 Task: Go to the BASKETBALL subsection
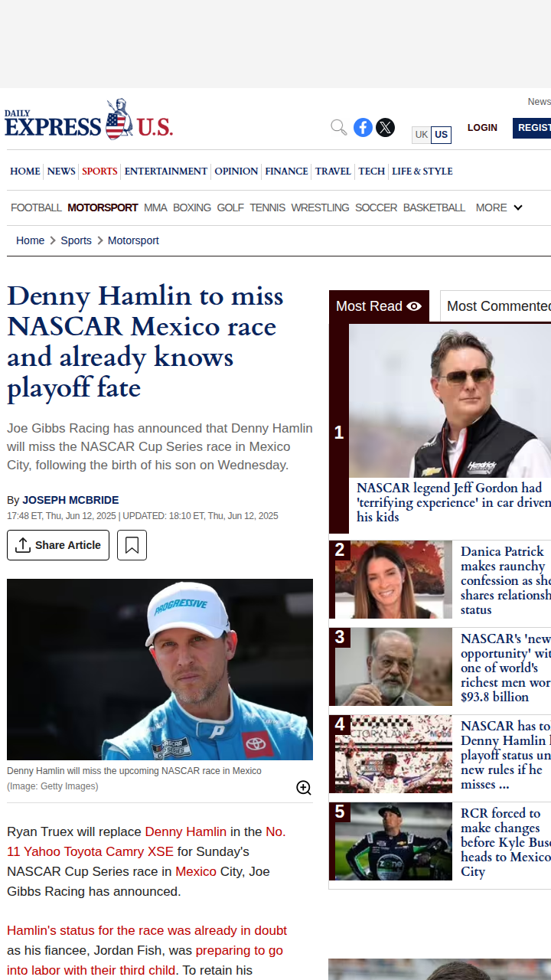pyautogui.click(x=434, y=207)
